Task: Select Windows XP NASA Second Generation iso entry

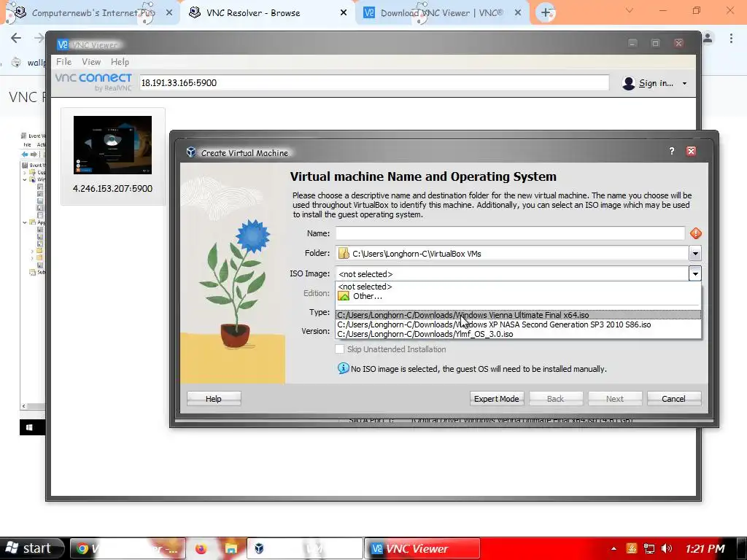Action: [519, 324]
